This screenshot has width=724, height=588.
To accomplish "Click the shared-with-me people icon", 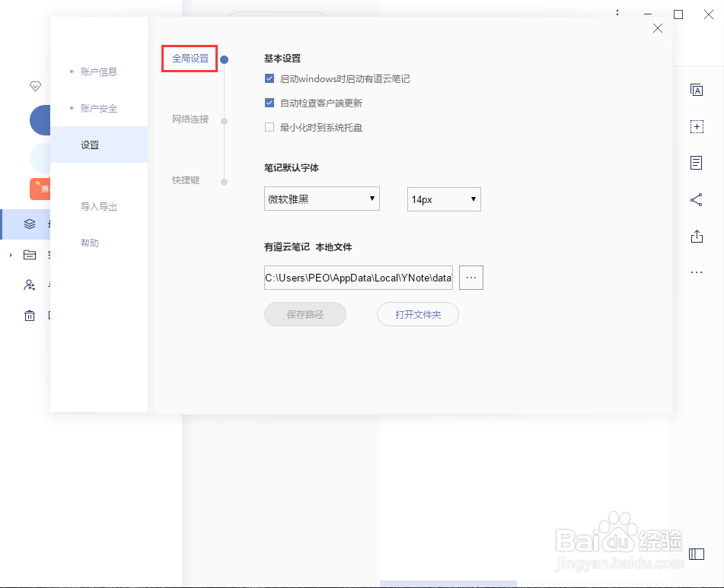I will pos(30,285).
